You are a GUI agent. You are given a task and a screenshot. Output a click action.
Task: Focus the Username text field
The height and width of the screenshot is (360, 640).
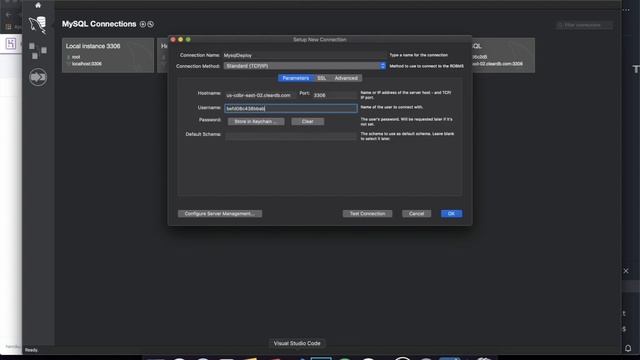pos(291,108)
